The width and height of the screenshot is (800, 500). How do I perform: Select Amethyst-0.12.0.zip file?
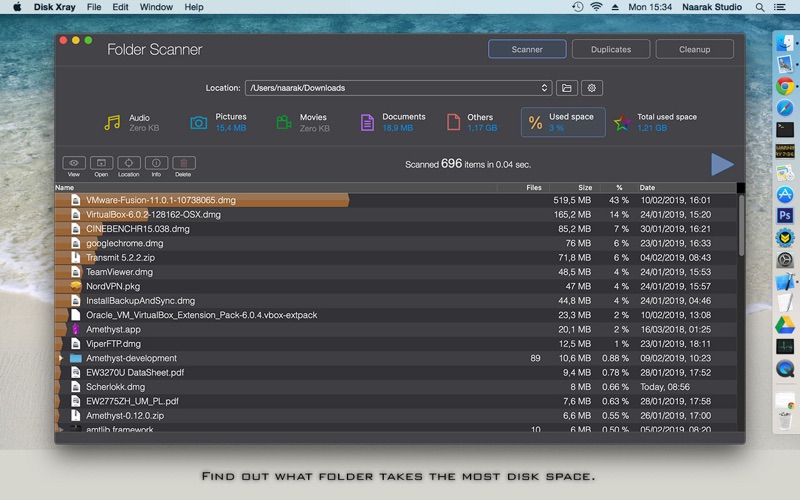pyautogui.click(x=395, y=415)
